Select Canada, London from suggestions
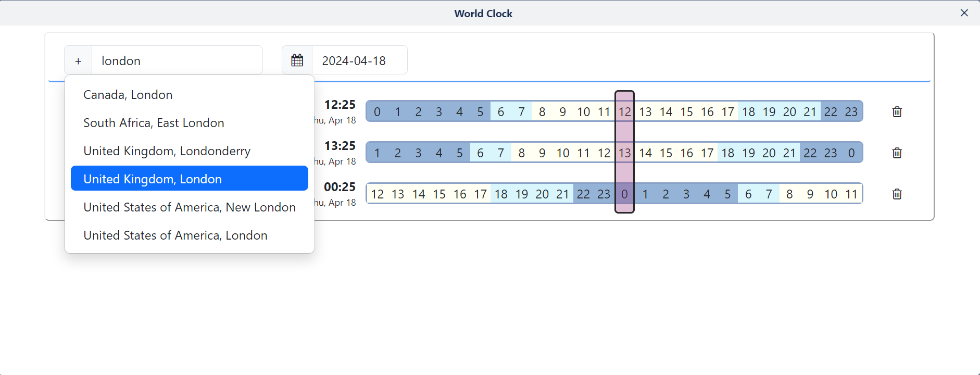This screenshot has width=980, height=375. point(128,95)
